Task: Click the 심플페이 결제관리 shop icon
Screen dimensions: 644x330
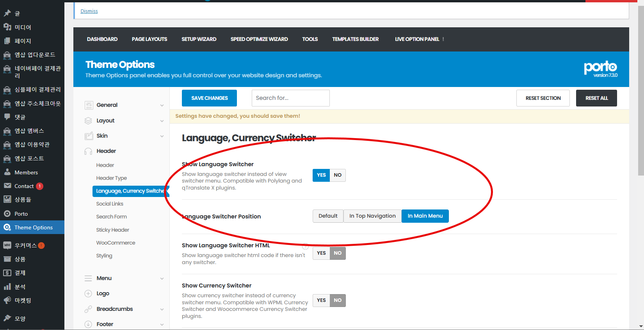Action: [x=7, y=90]
